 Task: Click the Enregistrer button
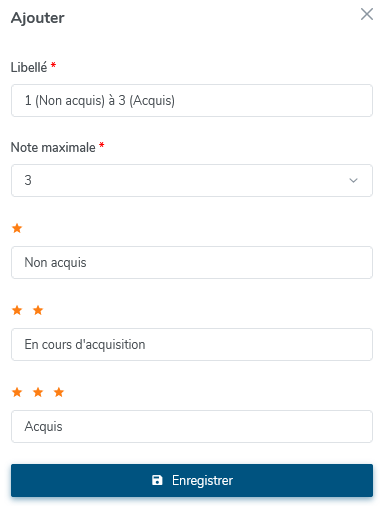(x=192, y=480)
